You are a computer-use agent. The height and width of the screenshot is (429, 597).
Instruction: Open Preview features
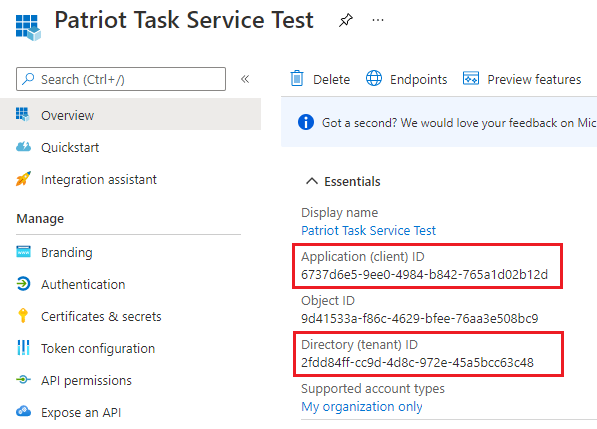click(x=534, y=79)
